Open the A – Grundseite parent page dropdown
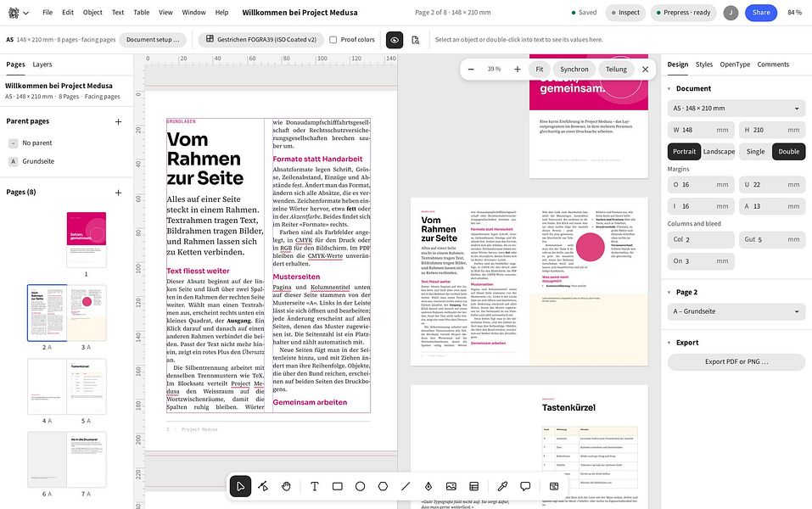 point(736,311)
